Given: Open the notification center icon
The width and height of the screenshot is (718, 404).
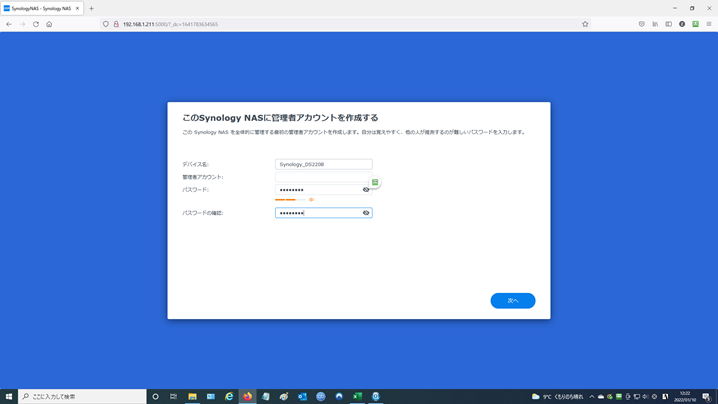Looking at the screenshot, I should (707, 396).
